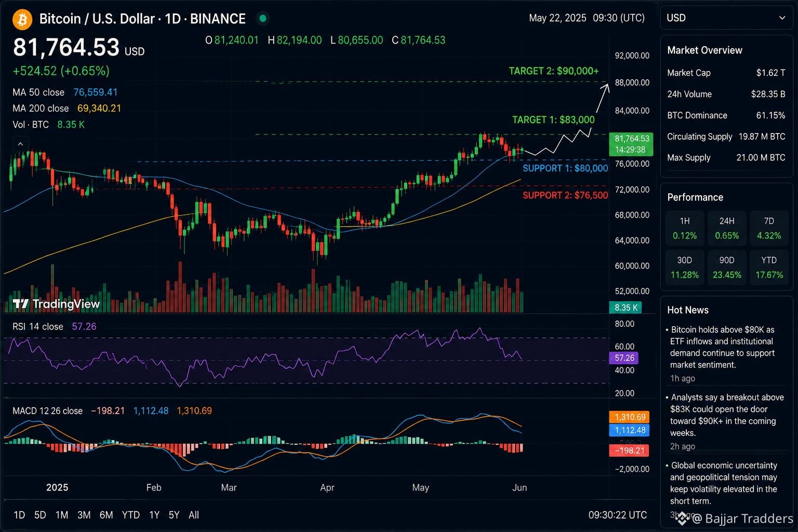Screen dimensions: 798x532
Task: Click the BTC Dominance 61.15% row
Action: [726, 115]
